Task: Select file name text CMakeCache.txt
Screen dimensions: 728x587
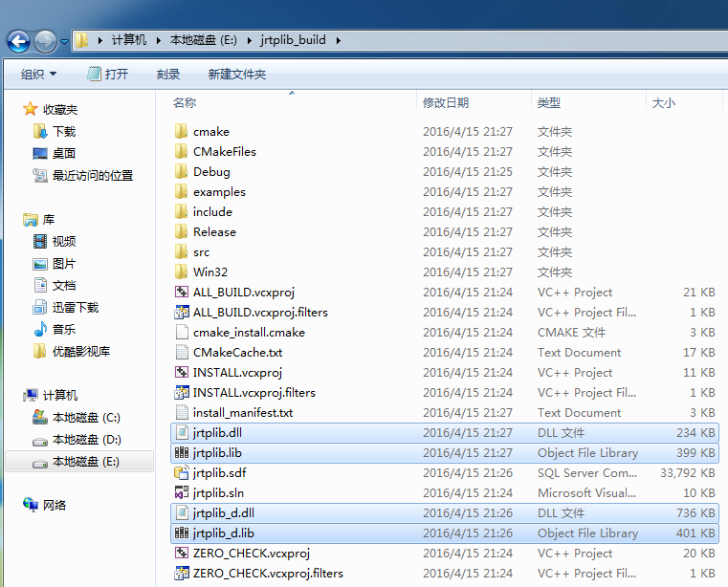Action: (x=237, y=352)
